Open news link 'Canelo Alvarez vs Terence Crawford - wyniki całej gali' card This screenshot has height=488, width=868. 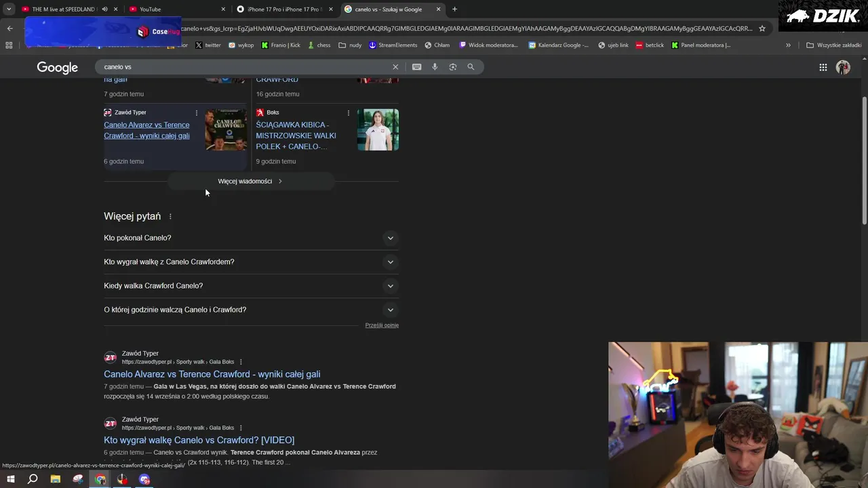[146, 130]
